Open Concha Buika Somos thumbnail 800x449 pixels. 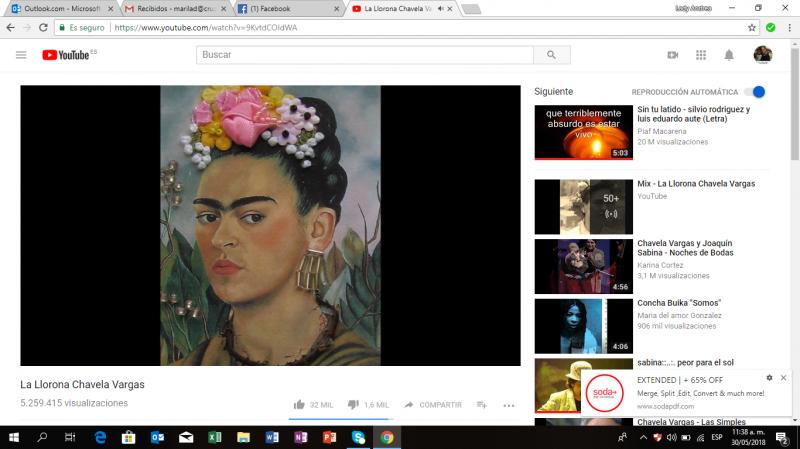(x=584, y=326)
